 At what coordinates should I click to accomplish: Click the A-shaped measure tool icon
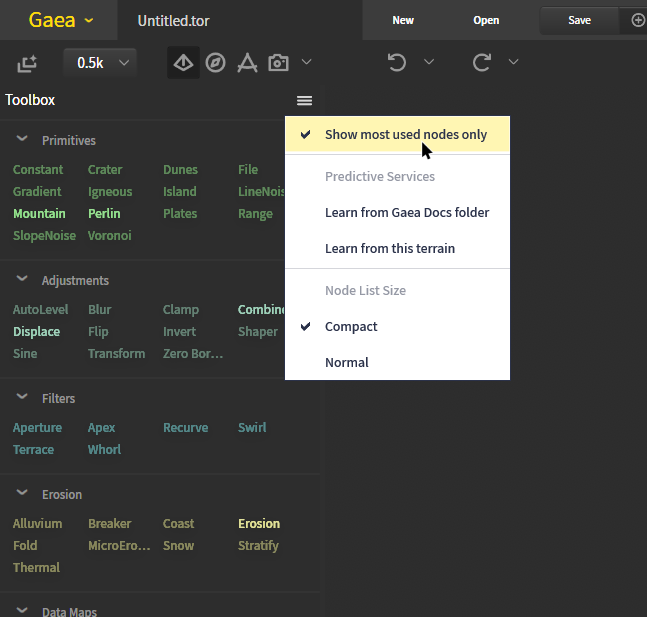tap(247, 63)
